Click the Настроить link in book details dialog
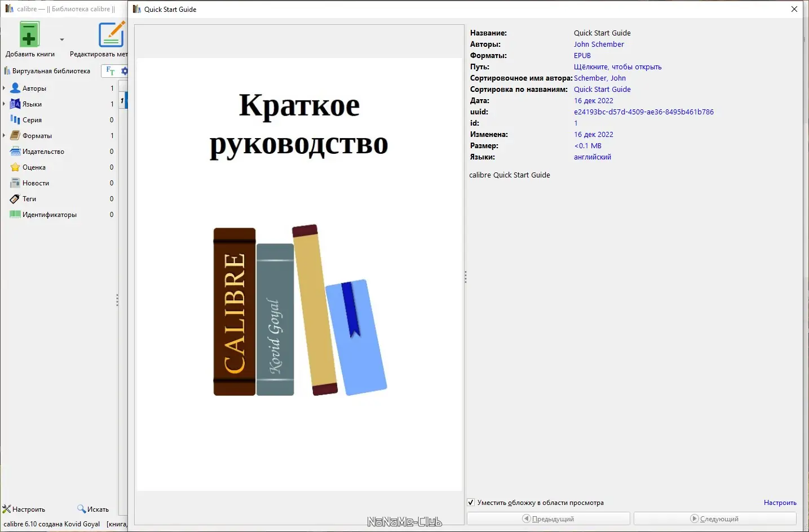The width and height of the screenshot is (809, 532). click(x=780, y=502)
